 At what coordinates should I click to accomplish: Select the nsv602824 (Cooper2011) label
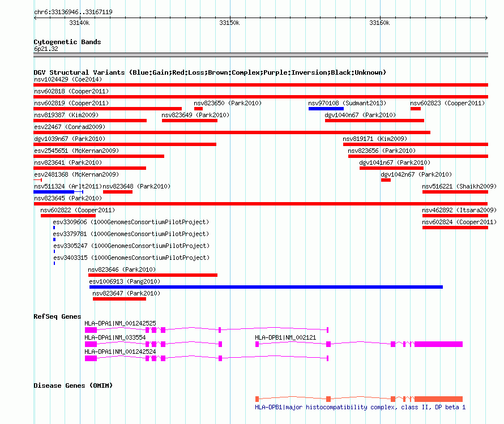459,222
